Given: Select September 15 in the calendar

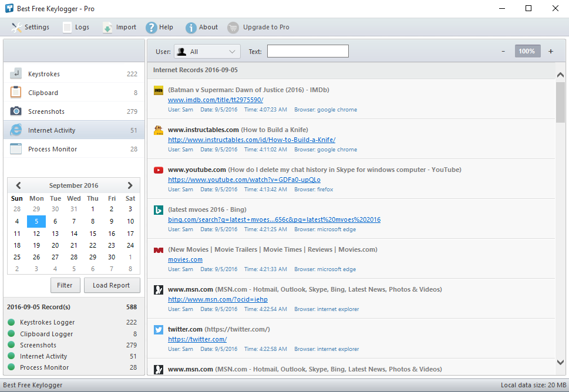Looking at the screenshot, I should point(93,234).
